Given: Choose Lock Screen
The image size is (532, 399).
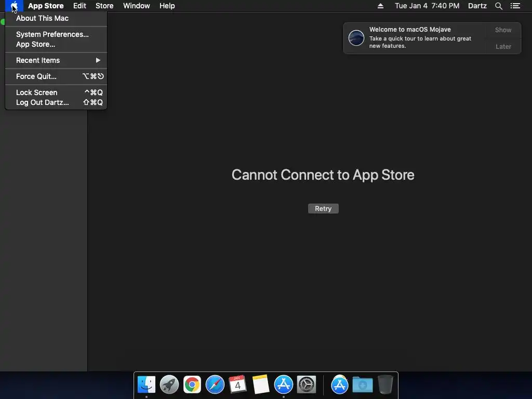Looking at the screenshot, I should (56, 92).
